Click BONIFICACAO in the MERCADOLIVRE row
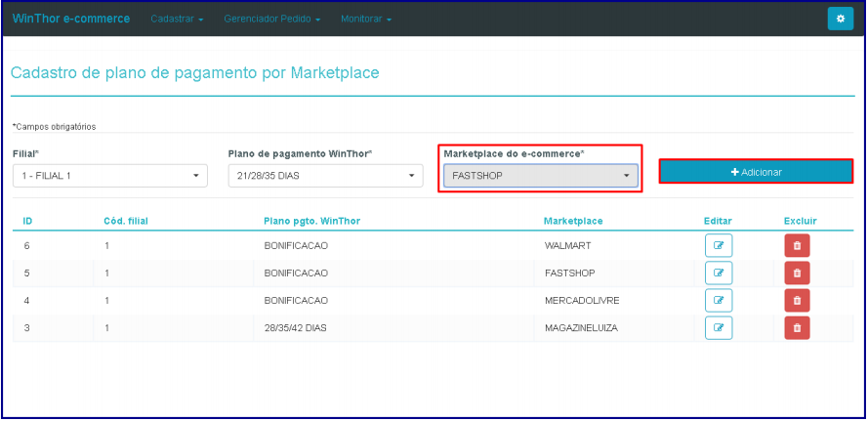868x421 pixels. click(296, 301)
